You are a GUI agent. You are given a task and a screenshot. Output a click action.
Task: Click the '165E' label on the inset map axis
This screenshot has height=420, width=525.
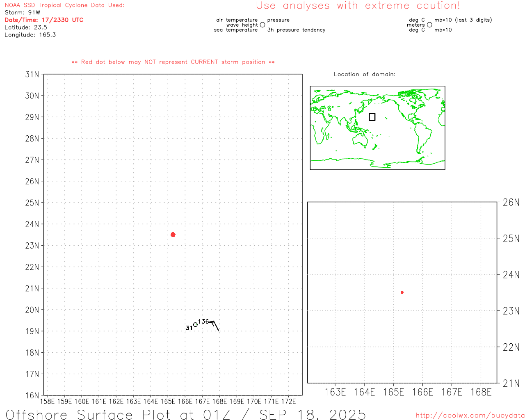[393, 392]
